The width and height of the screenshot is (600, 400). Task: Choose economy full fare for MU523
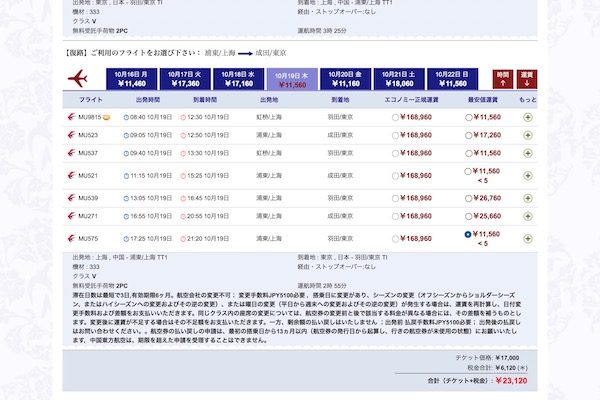point(395,136)
